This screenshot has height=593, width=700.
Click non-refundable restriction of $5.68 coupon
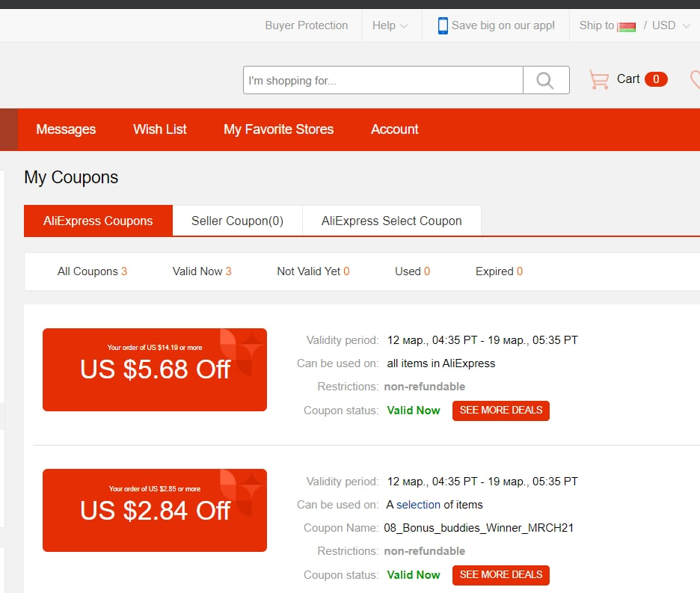tap(425, 387)
